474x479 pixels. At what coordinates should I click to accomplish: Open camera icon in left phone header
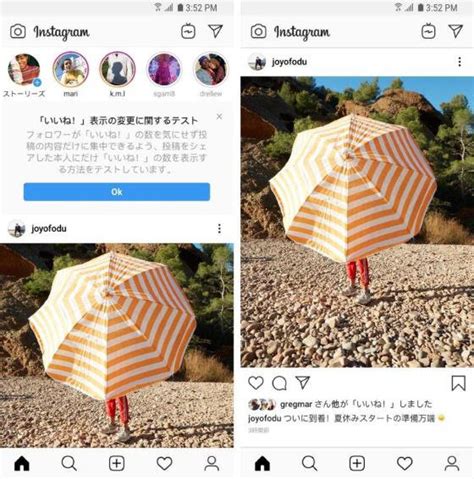click(18, 32)
